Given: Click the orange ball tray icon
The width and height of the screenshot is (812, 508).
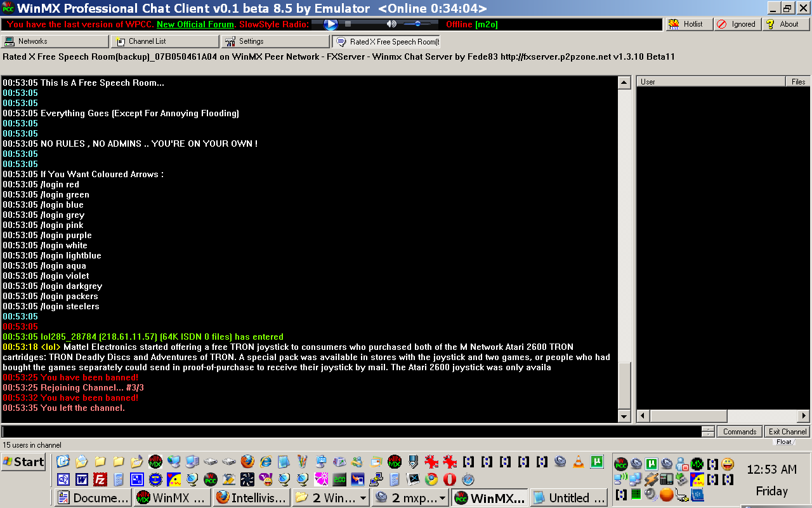Looking at the screenshot, I should pyautogui.click(x=666, y=495).
